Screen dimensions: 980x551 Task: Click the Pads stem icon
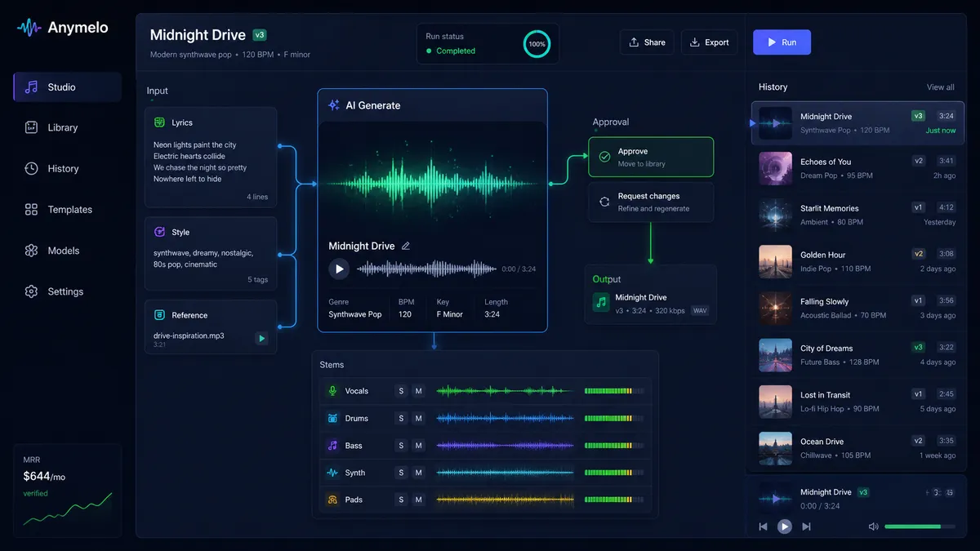[332, 500]
